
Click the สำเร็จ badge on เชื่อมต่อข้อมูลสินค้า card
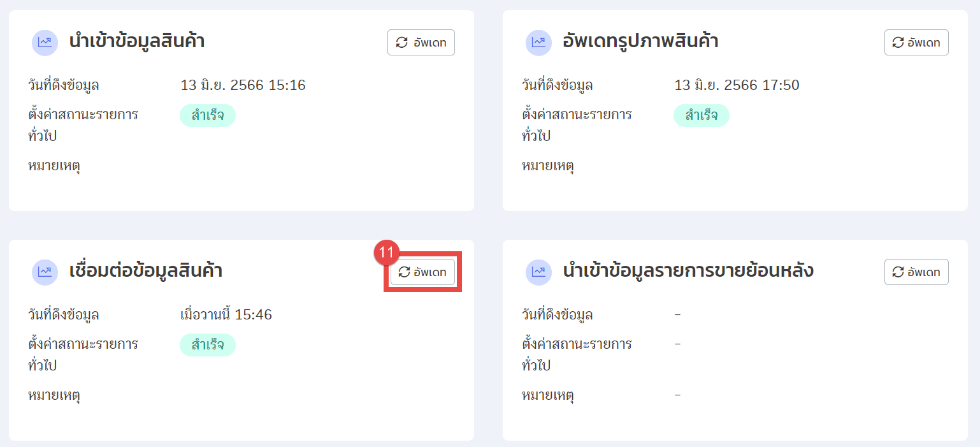point(208,345)
